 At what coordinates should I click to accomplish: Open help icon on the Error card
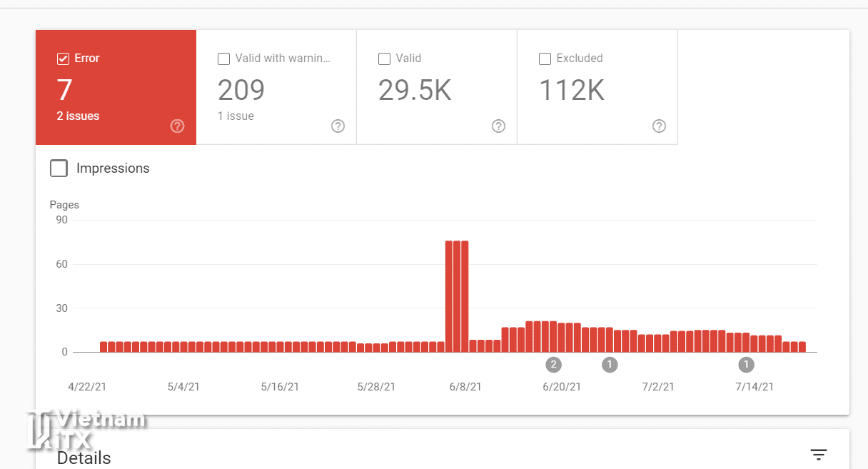coord(178,126)
